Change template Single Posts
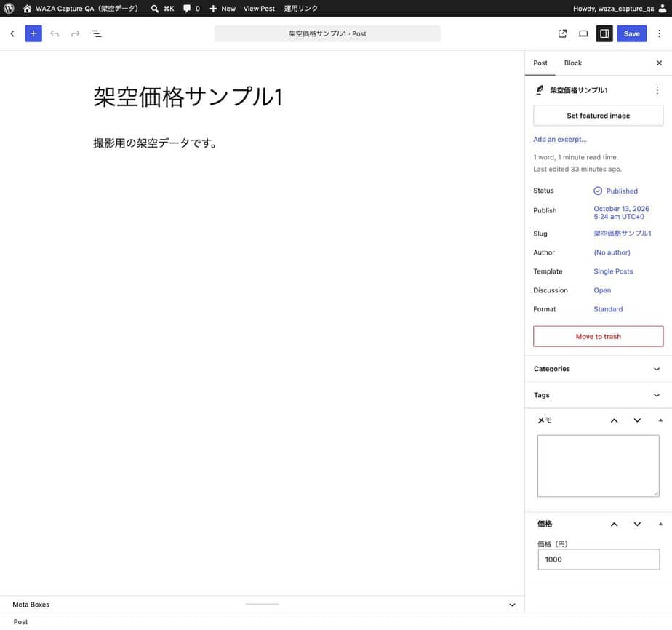The image size is (672, 630). click(x=613, y=271)
